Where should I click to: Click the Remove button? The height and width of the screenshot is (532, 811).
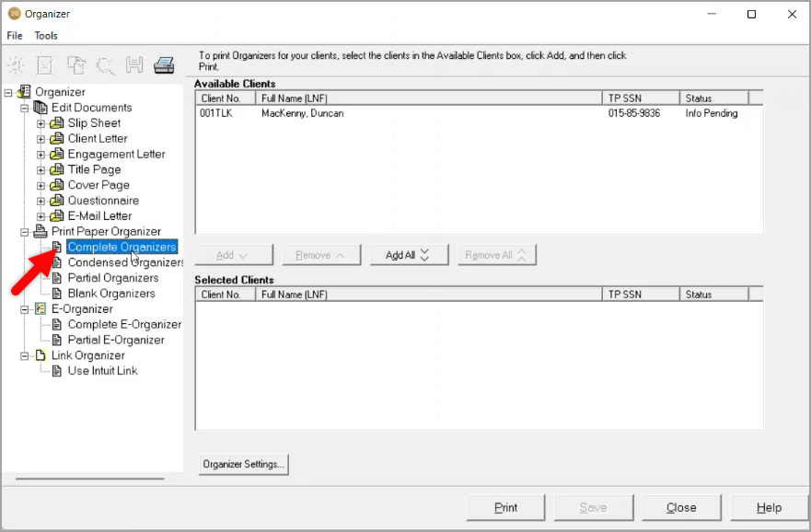321,255
